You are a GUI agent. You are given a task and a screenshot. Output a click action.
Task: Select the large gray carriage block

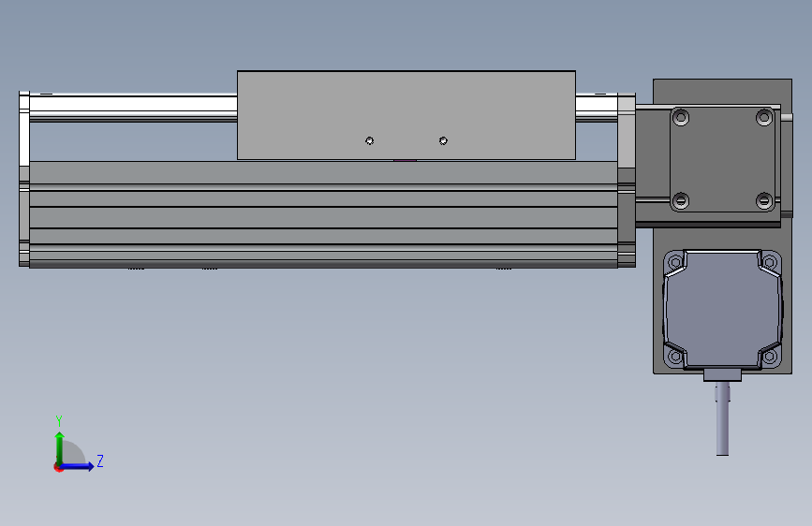(x=406, y=115)
